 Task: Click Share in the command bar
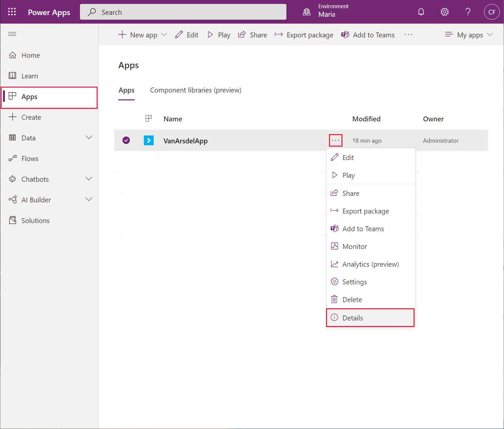pos(252,35)
